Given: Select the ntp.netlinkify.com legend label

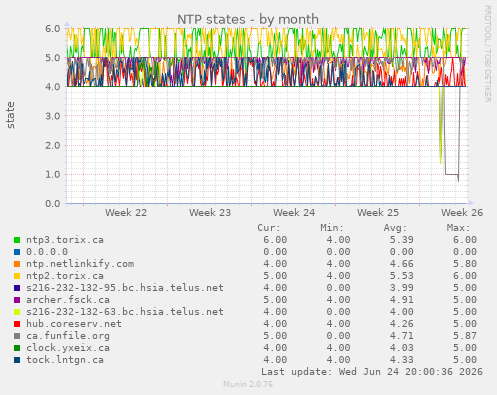Looking at the screenshot, I should pos(80,264).
